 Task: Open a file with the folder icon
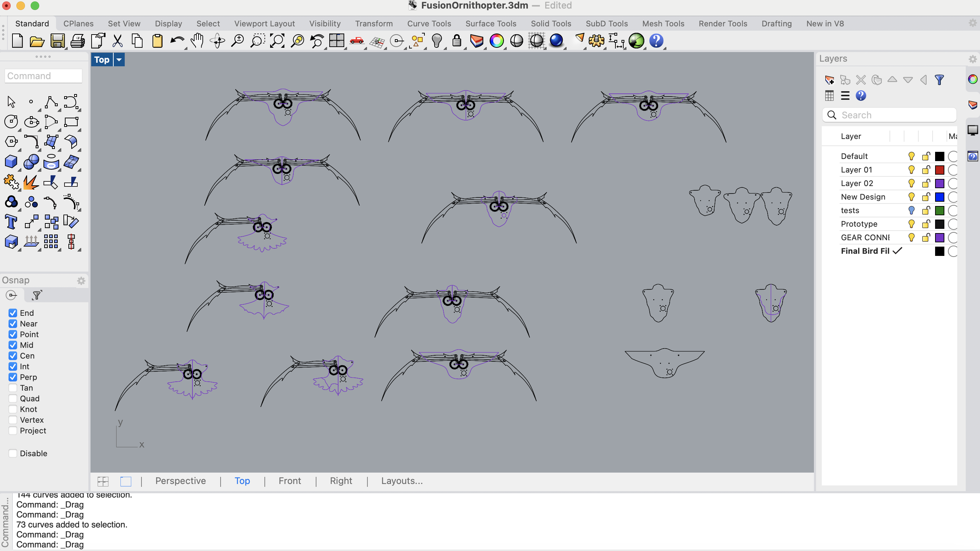37,41
